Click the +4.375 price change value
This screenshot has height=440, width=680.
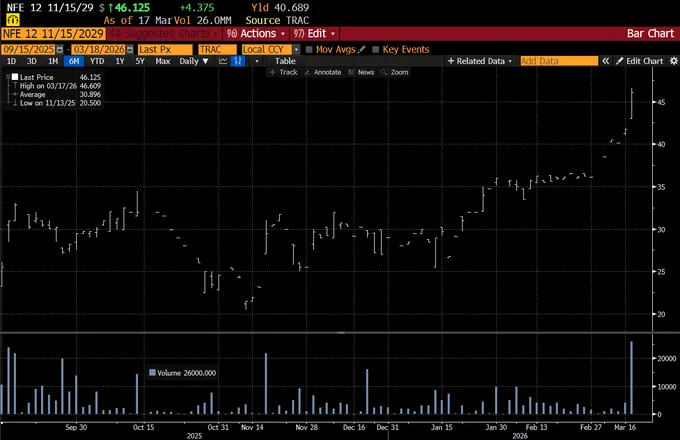tap(197, 7)
